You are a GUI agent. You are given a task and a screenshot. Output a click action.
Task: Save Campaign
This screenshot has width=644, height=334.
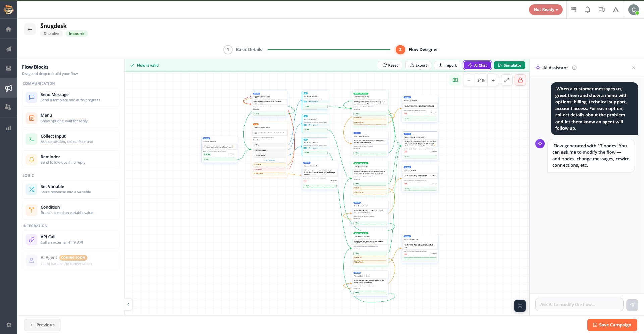point(612,325)
